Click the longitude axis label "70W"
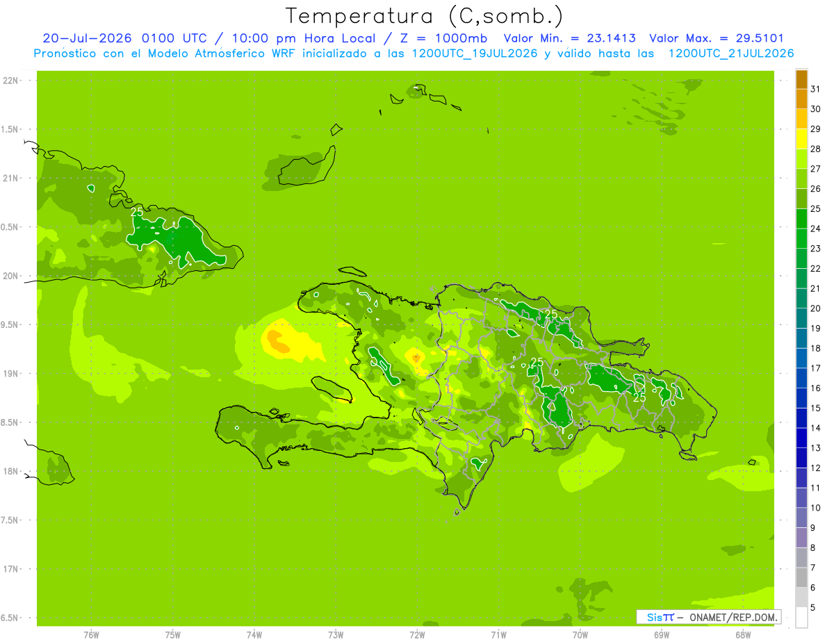The width and height of the screenshot is (834, 644). (580, 634)
